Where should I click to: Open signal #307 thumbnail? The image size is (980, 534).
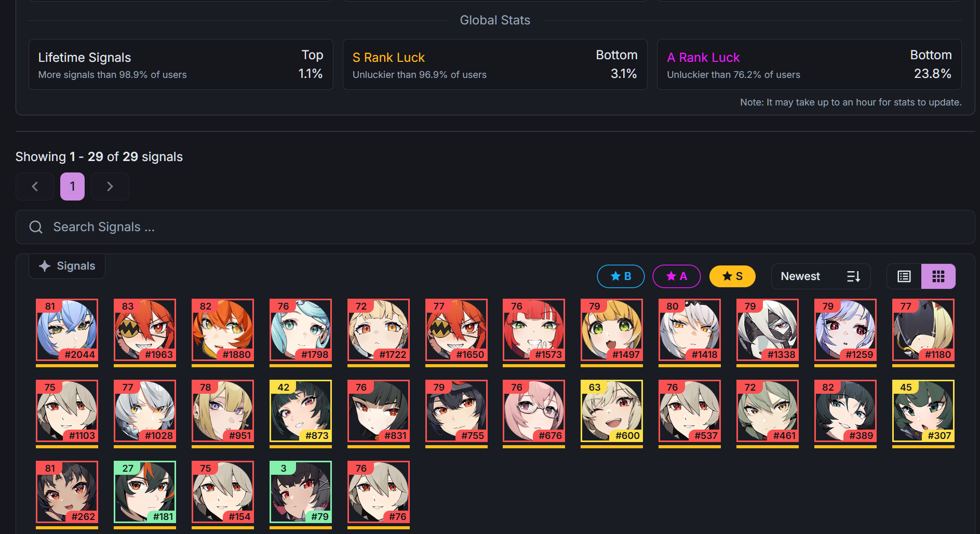tap(923, 411)
